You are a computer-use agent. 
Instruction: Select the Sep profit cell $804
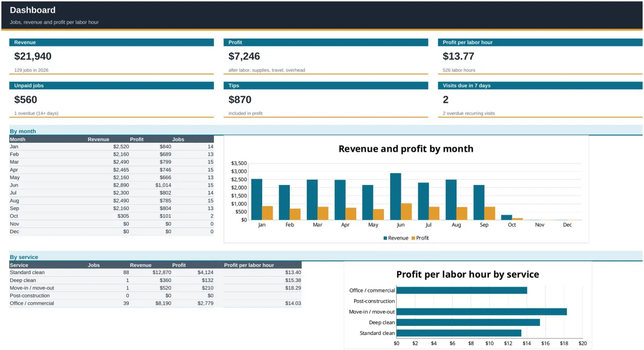(x=166, y=208)
